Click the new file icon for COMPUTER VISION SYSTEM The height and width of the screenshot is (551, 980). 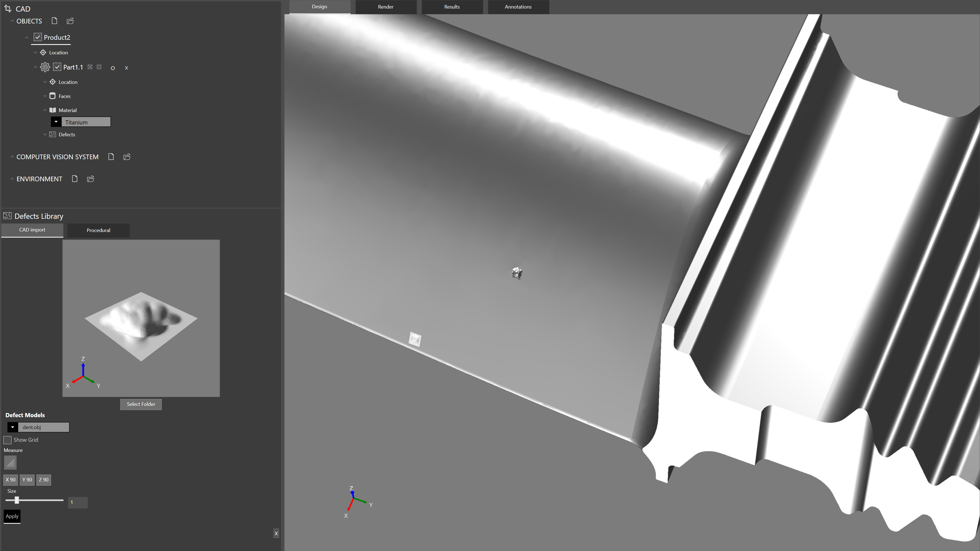point(111,157)
